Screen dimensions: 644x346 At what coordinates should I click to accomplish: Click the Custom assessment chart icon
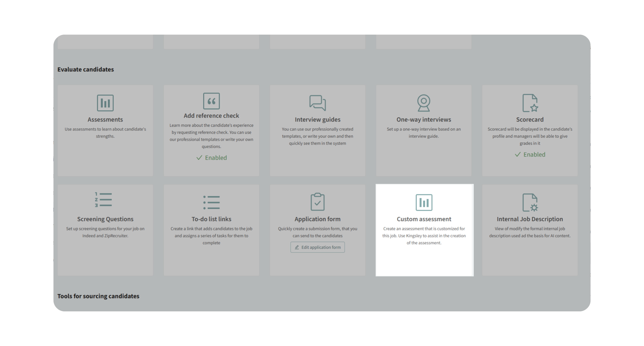coord(424,202)
